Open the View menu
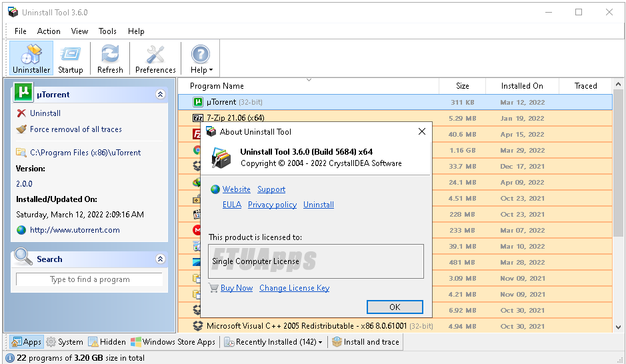This screenshot has height=364, width=626. click(x=79, y=31)
